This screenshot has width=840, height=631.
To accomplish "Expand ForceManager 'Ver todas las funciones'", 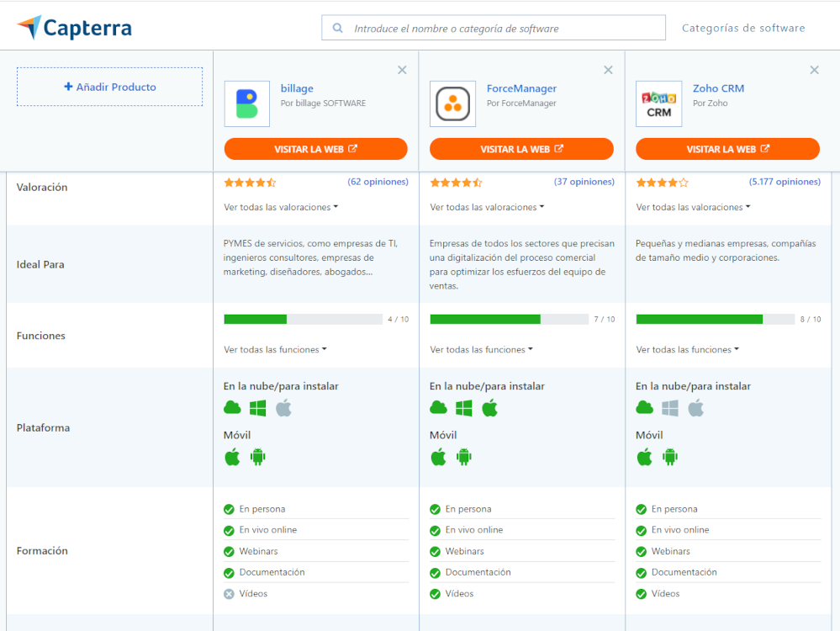I will coord(482,349).
